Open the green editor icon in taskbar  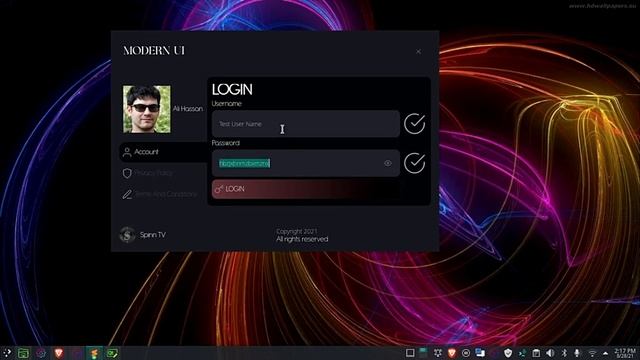112,353
